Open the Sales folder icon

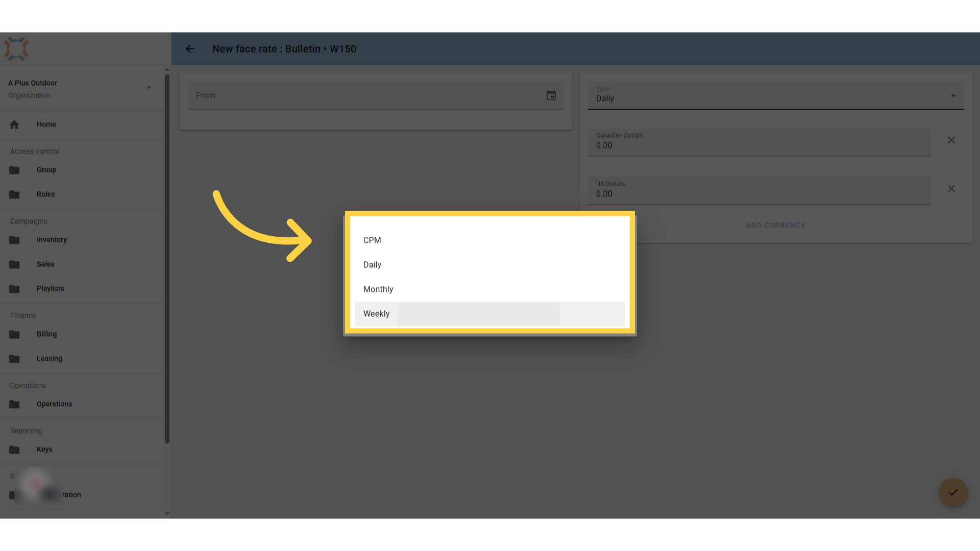coord(14,264)
